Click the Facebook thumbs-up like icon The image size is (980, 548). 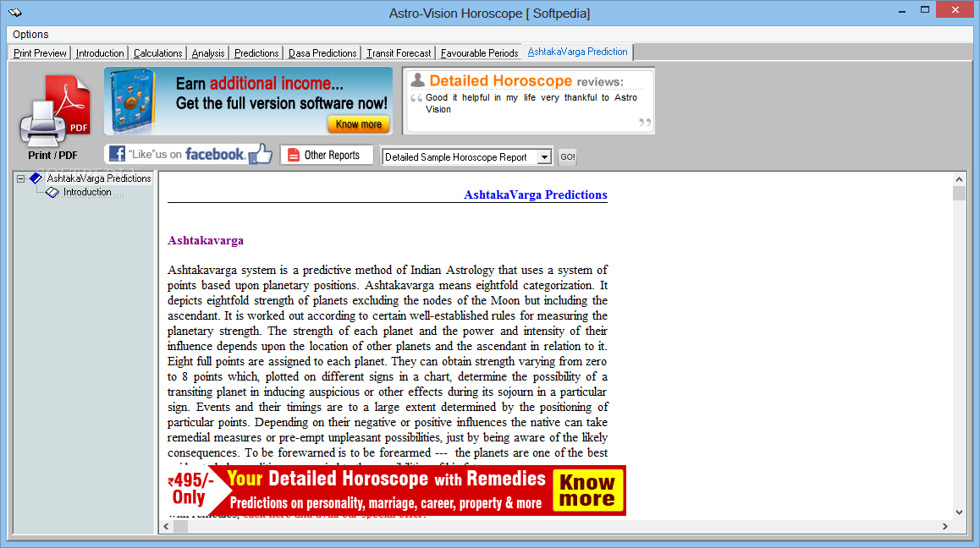pyautogui.click(x=260, y=154)
